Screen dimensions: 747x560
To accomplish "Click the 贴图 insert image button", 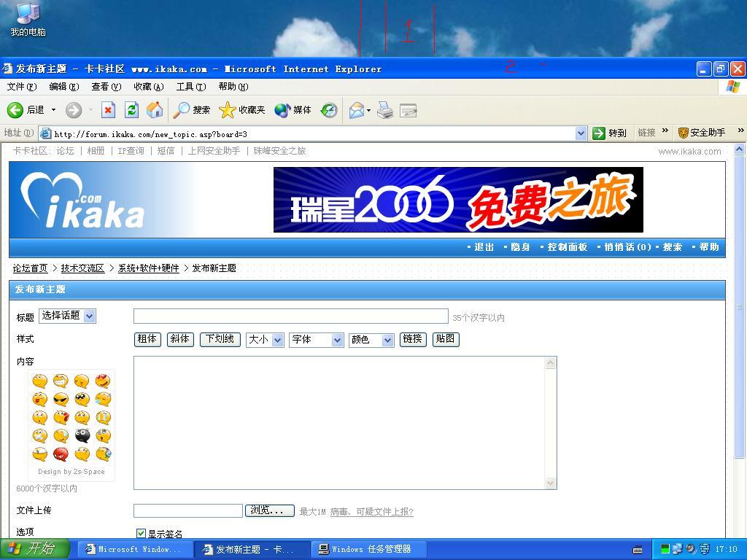I will (x=446, y=339).
